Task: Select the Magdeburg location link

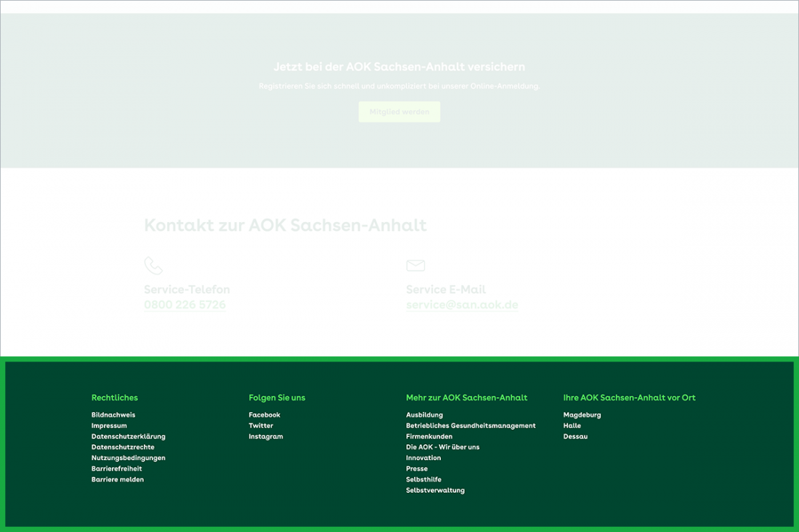Action: (582, 415)
